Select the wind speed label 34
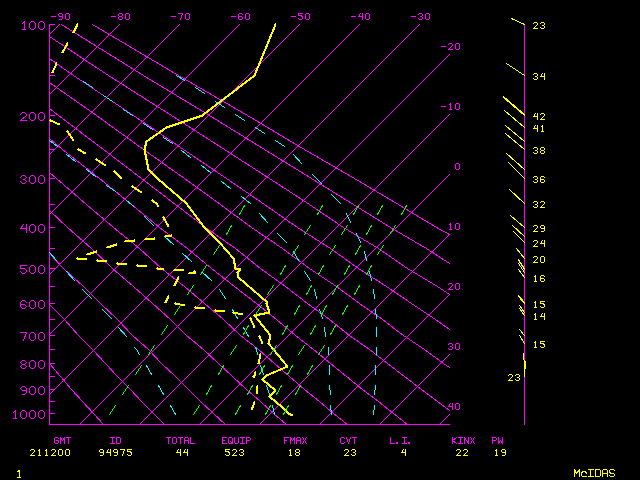 [x=539, y=77]
